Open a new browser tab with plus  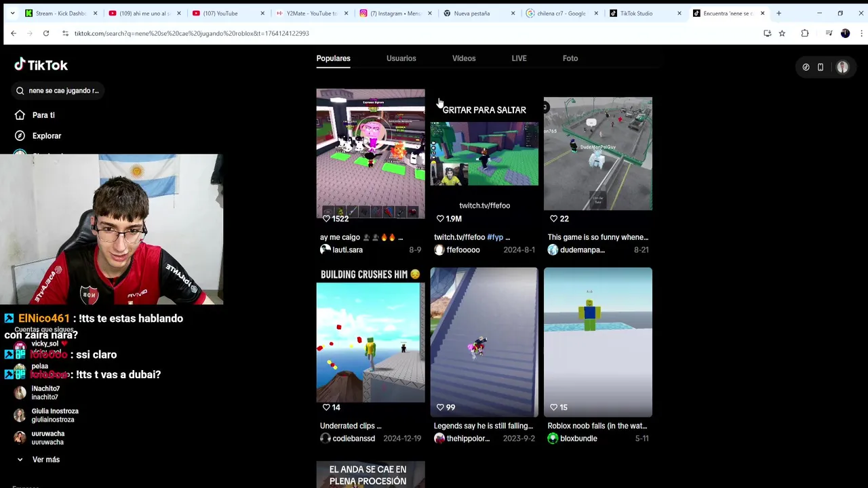click(778, 13)
